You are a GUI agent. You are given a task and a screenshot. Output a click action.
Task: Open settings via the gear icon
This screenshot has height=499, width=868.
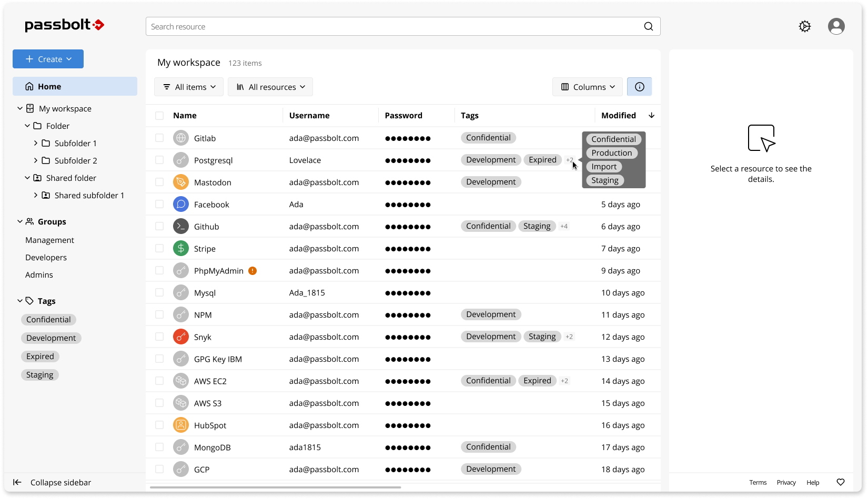click(804, 26)
